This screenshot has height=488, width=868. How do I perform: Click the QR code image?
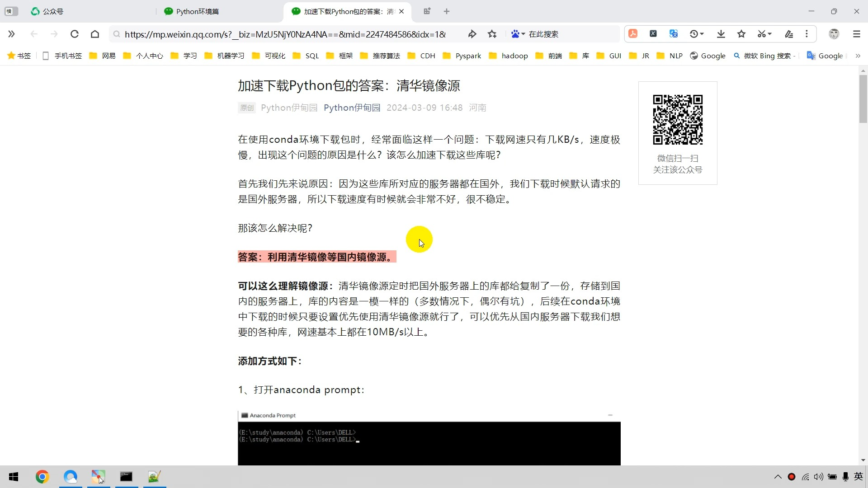tap(678, 120)
